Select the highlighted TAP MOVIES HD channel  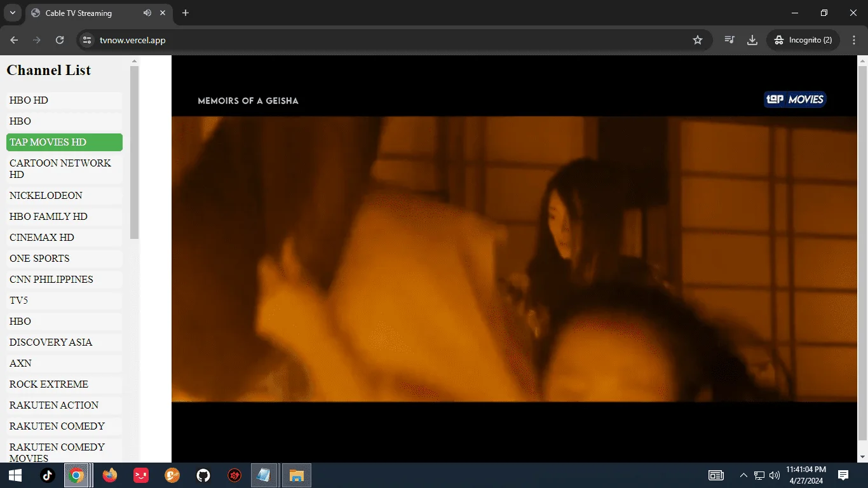coord(64,142)
